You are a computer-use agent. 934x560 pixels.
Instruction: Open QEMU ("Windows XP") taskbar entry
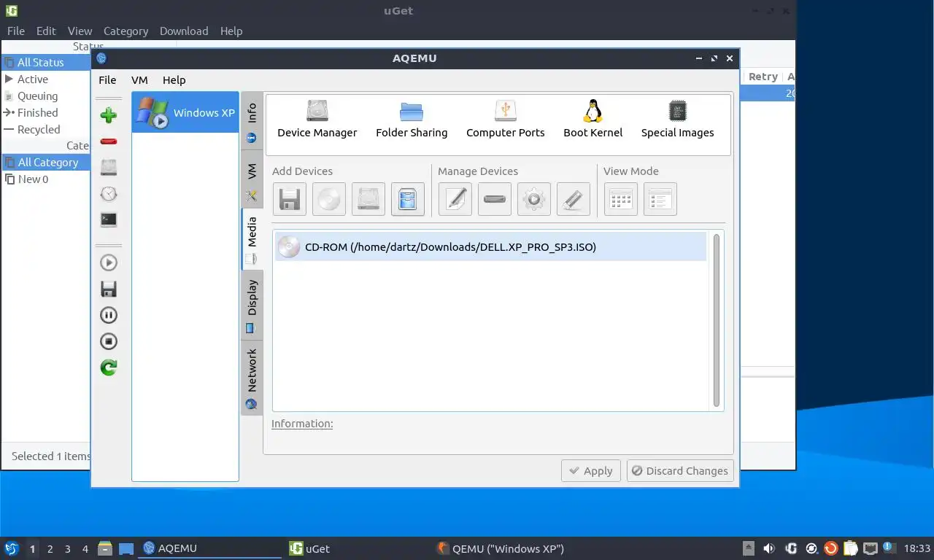click(x=500, y=549)
